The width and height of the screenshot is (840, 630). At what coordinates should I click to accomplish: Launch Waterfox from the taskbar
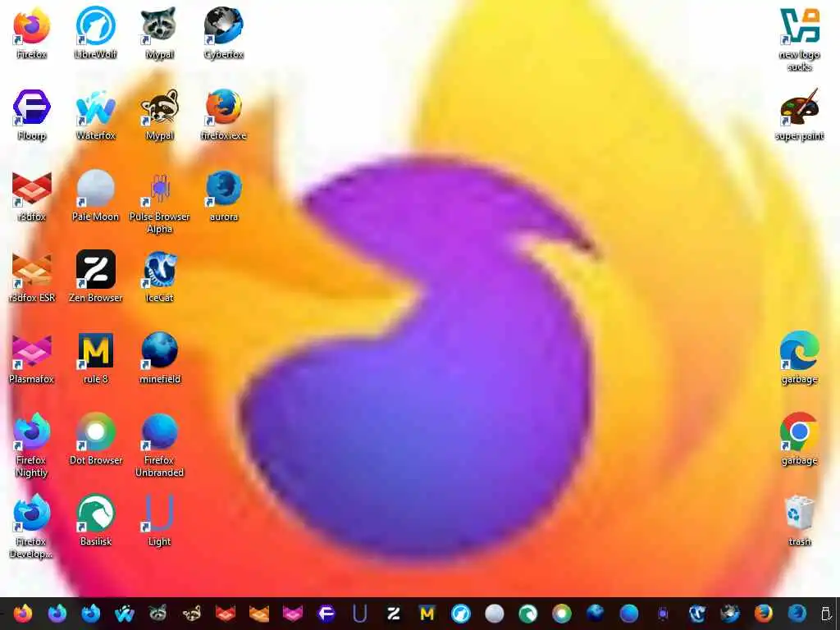click(x=125, y=614)
